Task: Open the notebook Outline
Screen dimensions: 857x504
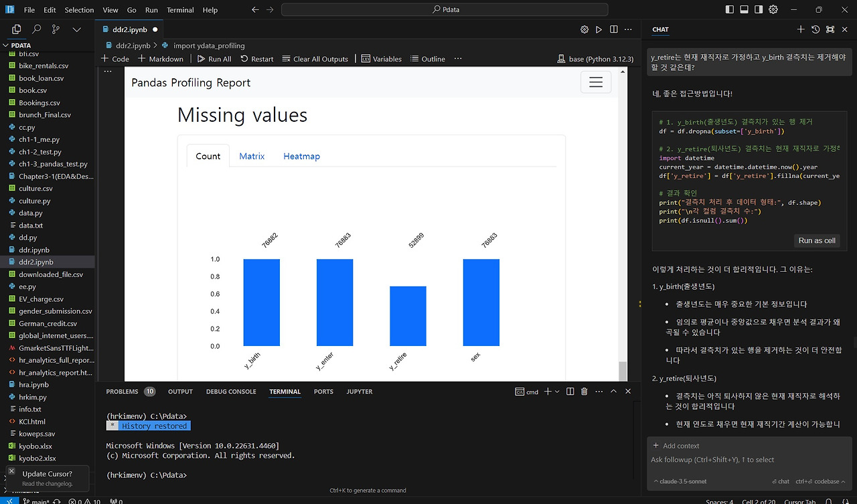Action: [x=428, y=59]
